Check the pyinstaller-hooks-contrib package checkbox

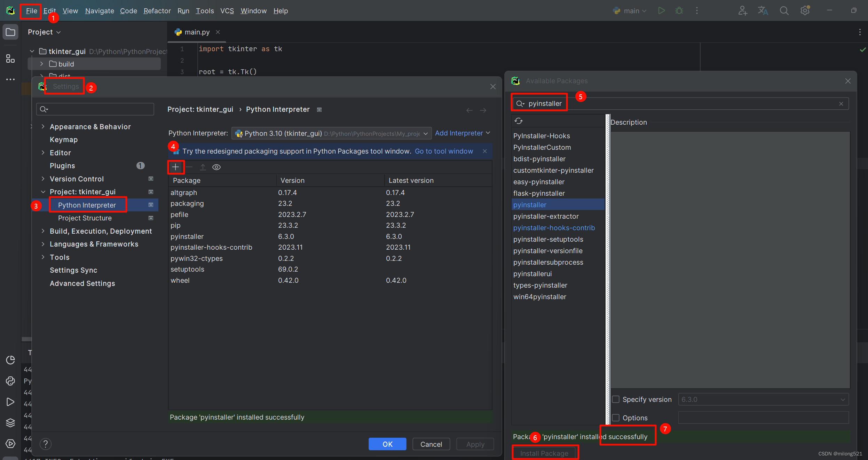(x=554, y=227)
